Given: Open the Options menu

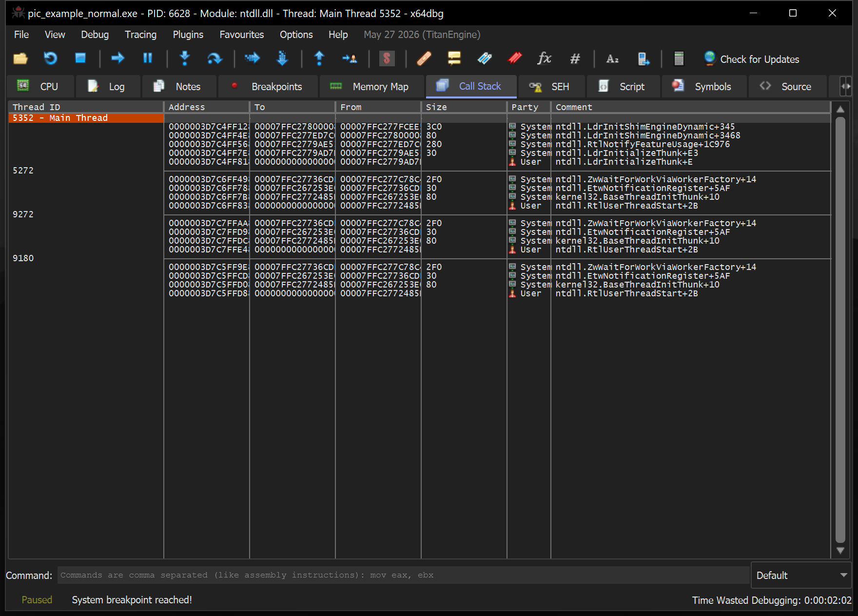Looking at the screenshot, I should pyautogui.click(x=296, y=35).
